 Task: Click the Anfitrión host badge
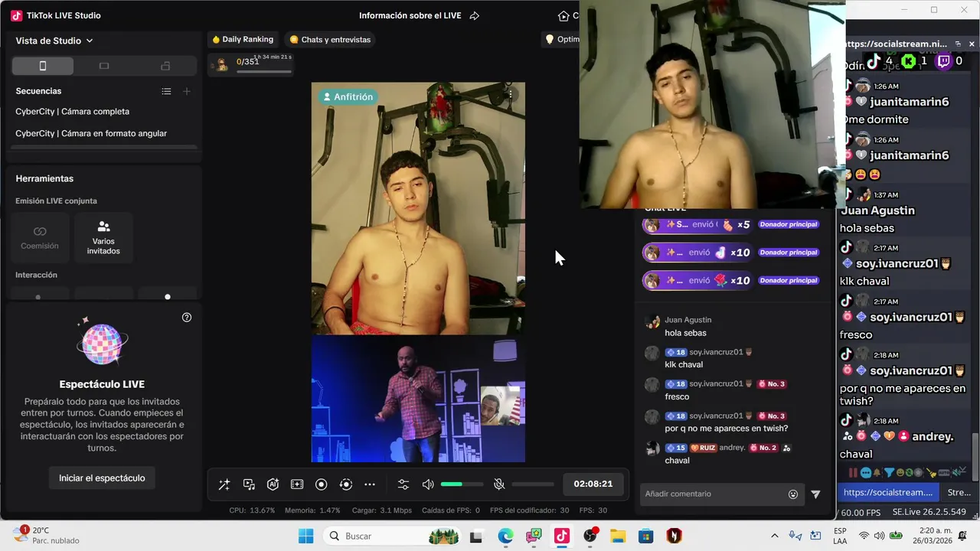click(x=348, y=97)
